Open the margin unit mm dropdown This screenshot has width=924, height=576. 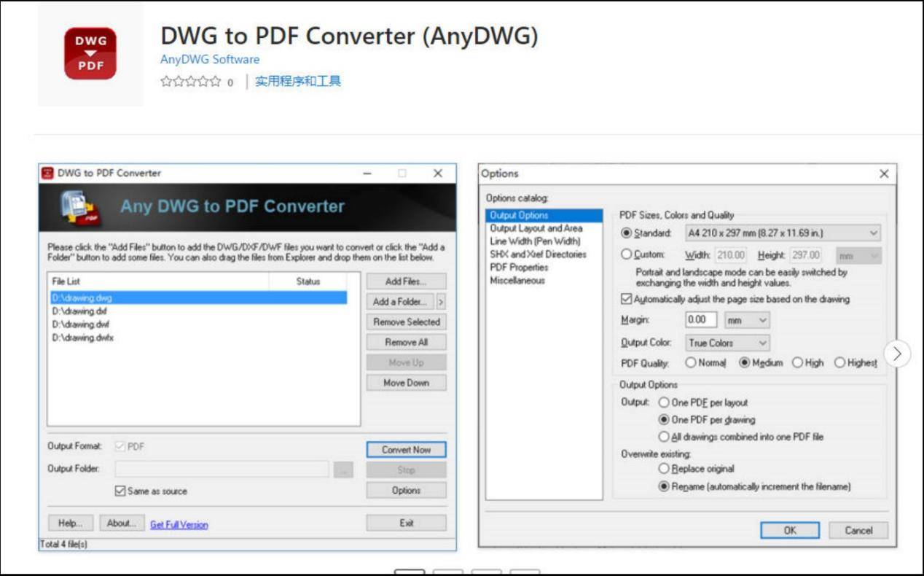(x=747, y=320)
